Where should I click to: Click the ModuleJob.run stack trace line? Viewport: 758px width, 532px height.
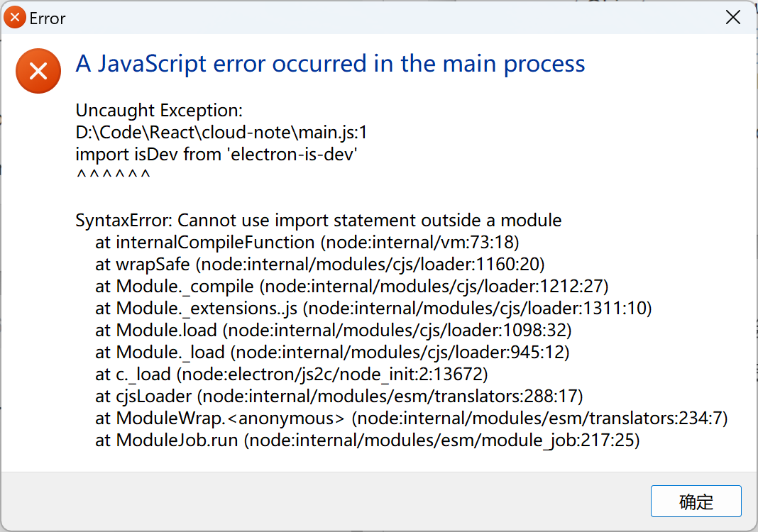368,440
